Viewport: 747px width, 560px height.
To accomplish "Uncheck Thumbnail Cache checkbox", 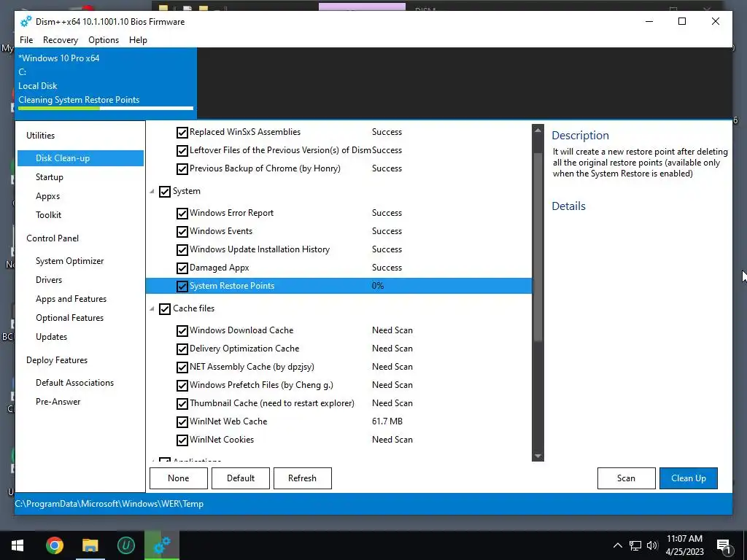I will coord(182,404).
